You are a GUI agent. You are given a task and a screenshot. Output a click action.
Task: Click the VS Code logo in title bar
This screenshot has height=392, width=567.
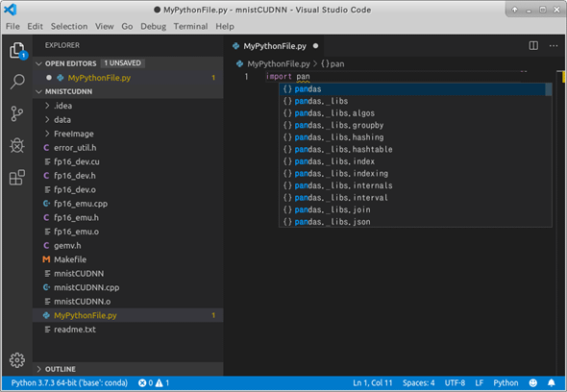coord(11,10)
